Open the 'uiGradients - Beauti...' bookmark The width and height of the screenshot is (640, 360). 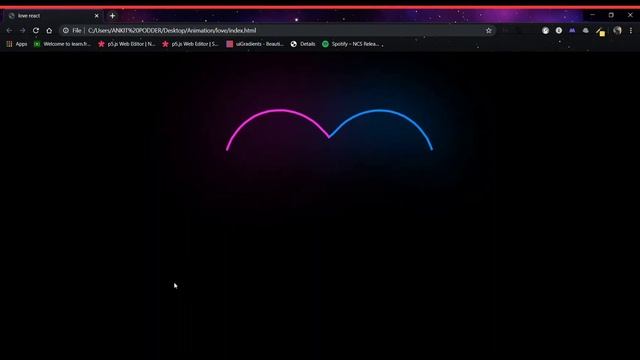[x=255, y=44]
